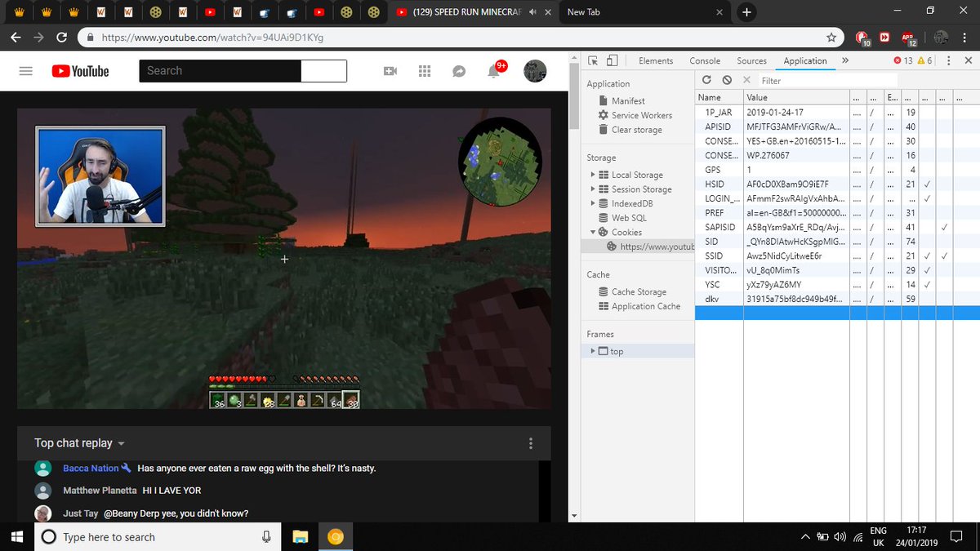This screenshot has height=551, width=980.
Task: Collapse the Cookies tree node
Action: [593, 233]
